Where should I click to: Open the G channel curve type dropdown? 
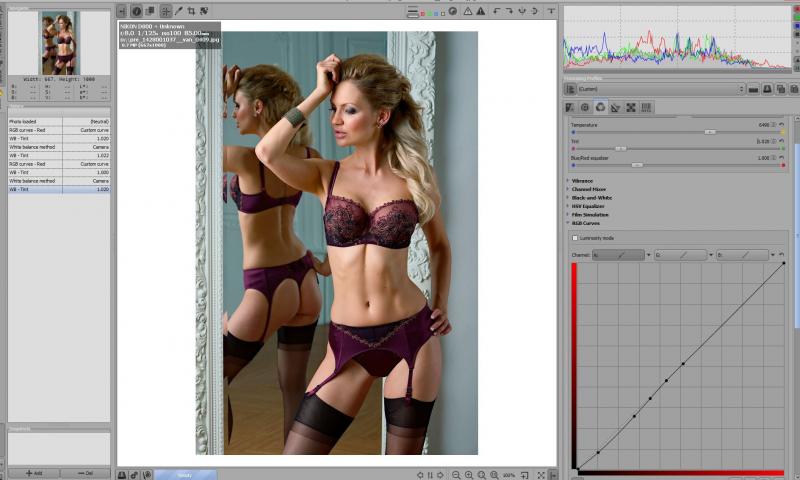pos(711,255)
